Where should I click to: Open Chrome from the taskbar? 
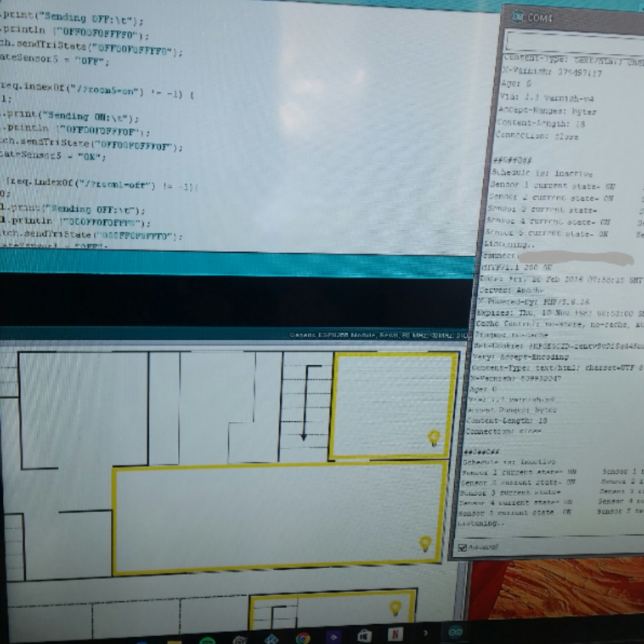click(x=303, y=638)
